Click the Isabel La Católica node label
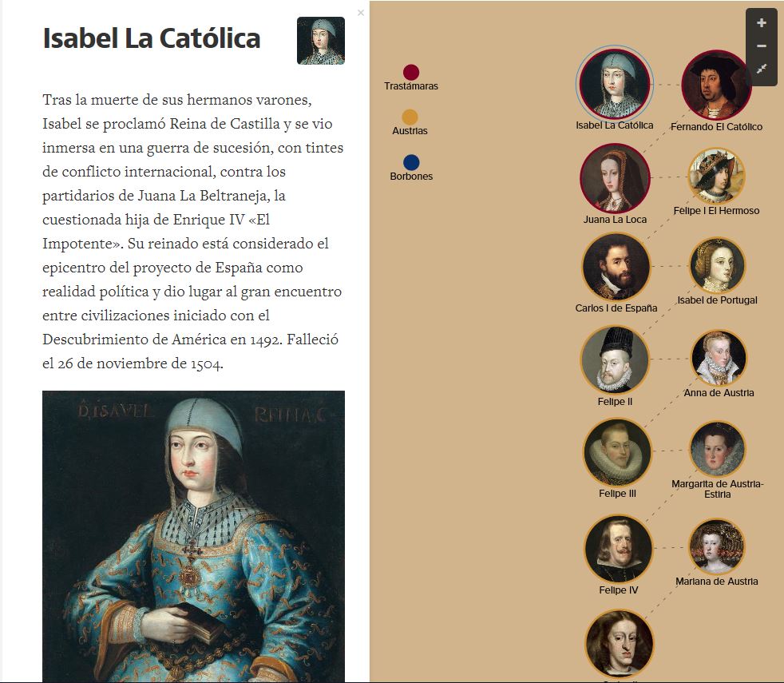The width and height of the screenshot is (784, 683). pyautogui.click(x=615, y=125)
